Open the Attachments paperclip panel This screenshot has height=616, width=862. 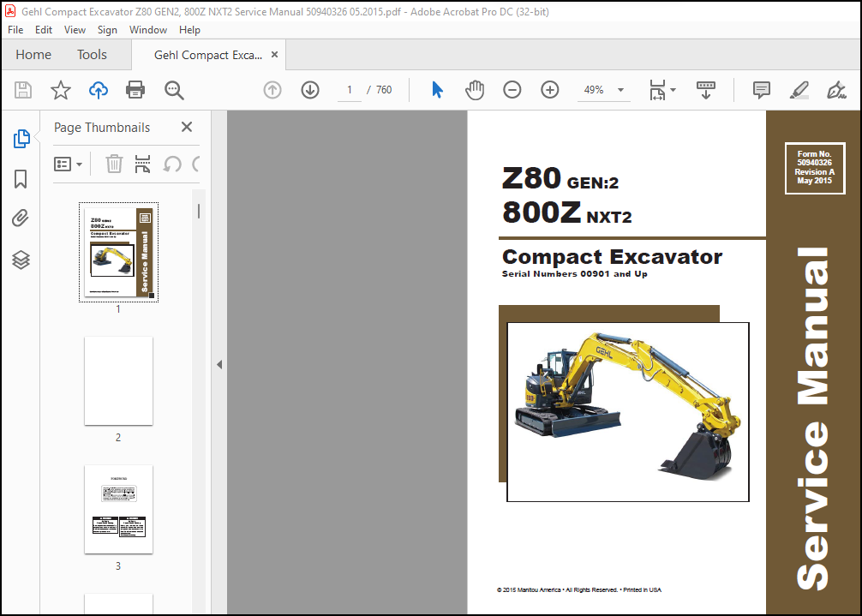click(x=21, y=218)
